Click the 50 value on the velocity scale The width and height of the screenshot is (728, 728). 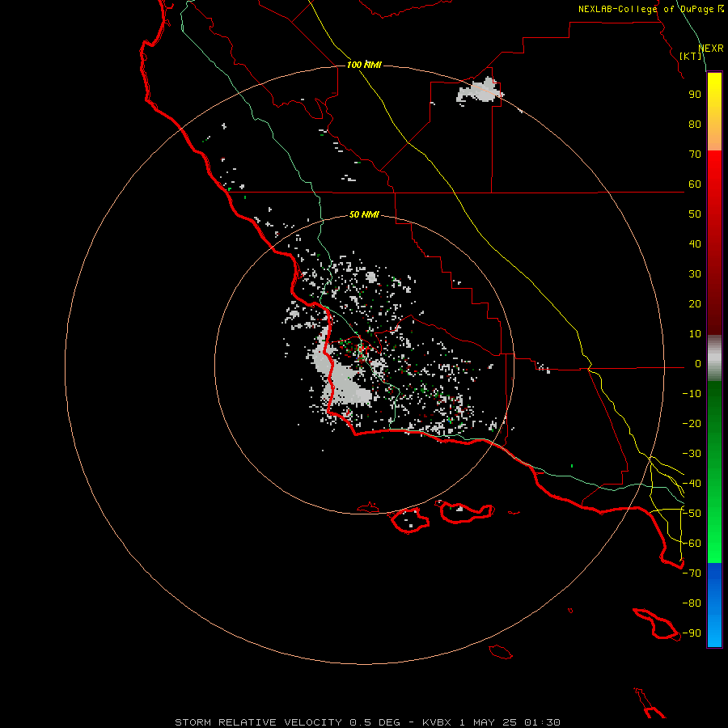(x=695, y=214)
